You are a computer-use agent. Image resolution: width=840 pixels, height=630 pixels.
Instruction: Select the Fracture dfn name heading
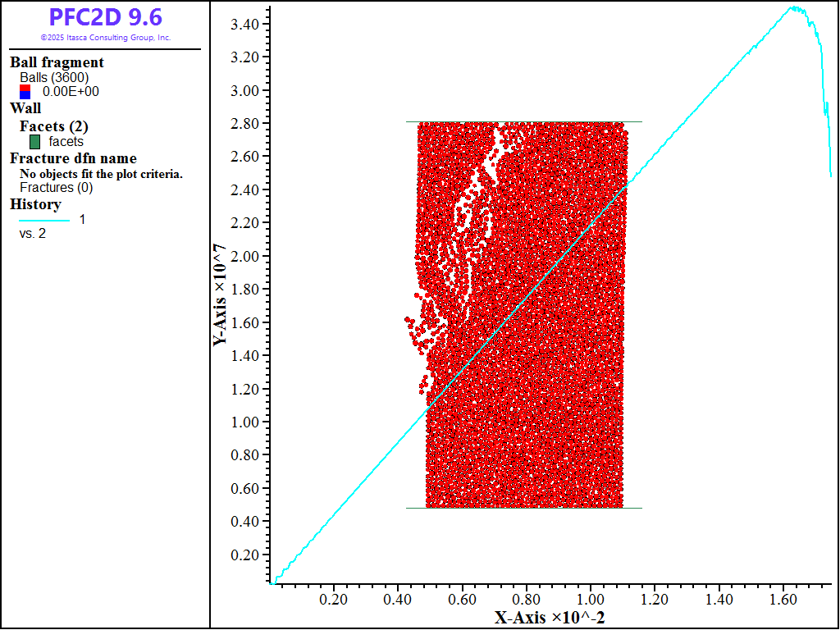click(73, 158)
